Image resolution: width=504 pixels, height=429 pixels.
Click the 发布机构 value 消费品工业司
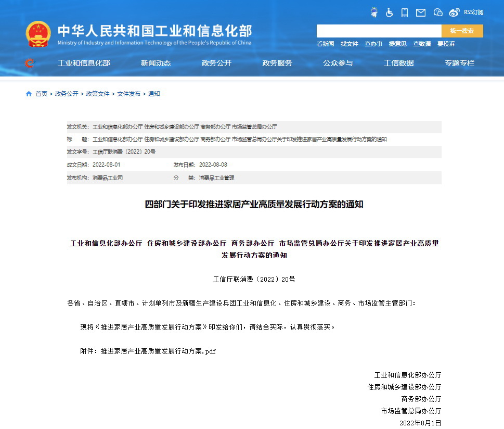[x=108, y=178]
